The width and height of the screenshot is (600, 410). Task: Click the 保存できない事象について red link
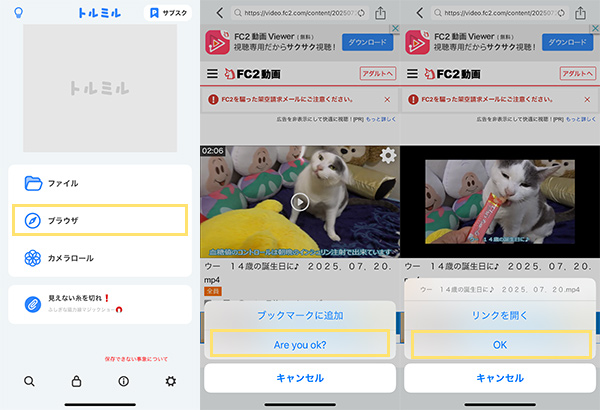(x=136, y=359)
